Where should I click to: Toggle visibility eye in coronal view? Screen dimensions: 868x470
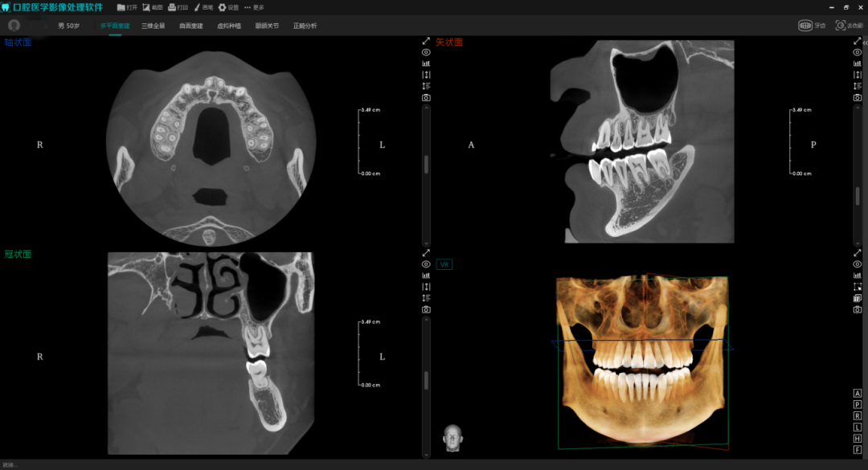[x=426, y=264]
